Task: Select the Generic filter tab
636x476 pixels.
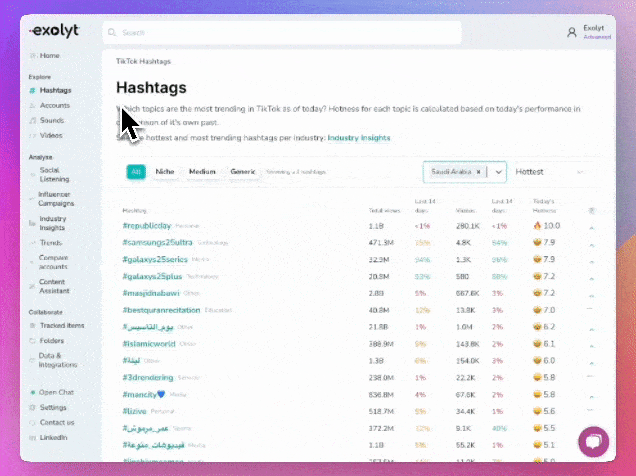Action: pos(243,172)
